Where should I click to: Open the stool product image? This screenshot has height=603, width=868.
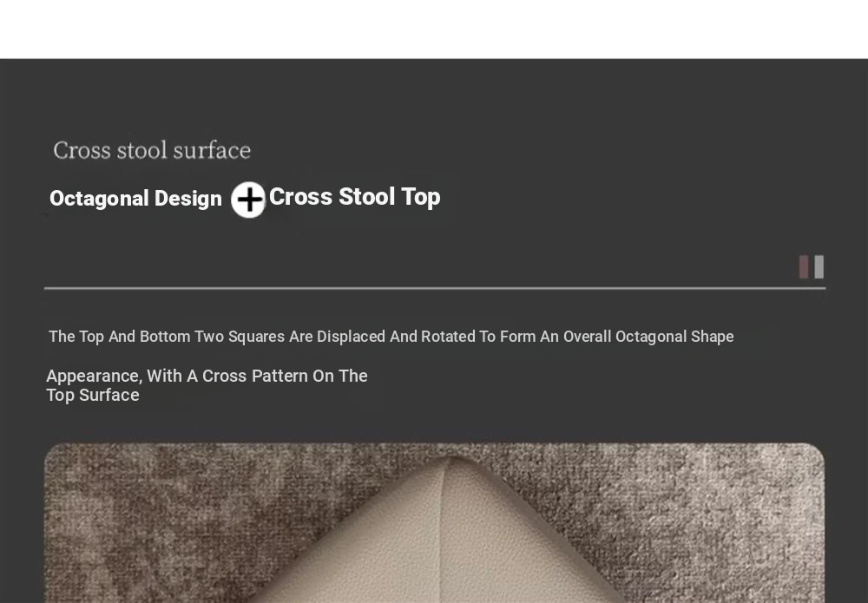434,522
